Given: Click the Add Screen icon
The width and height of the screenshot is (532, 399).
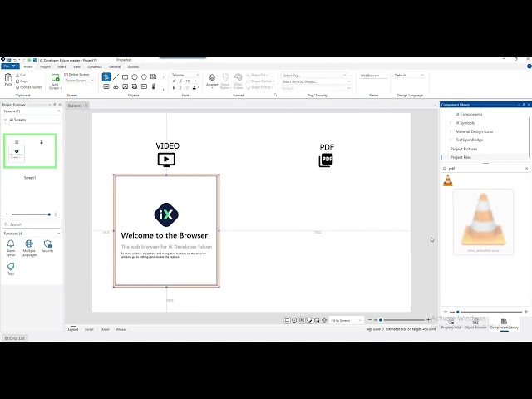Looking at the screenshot, I should pos(56,80).
